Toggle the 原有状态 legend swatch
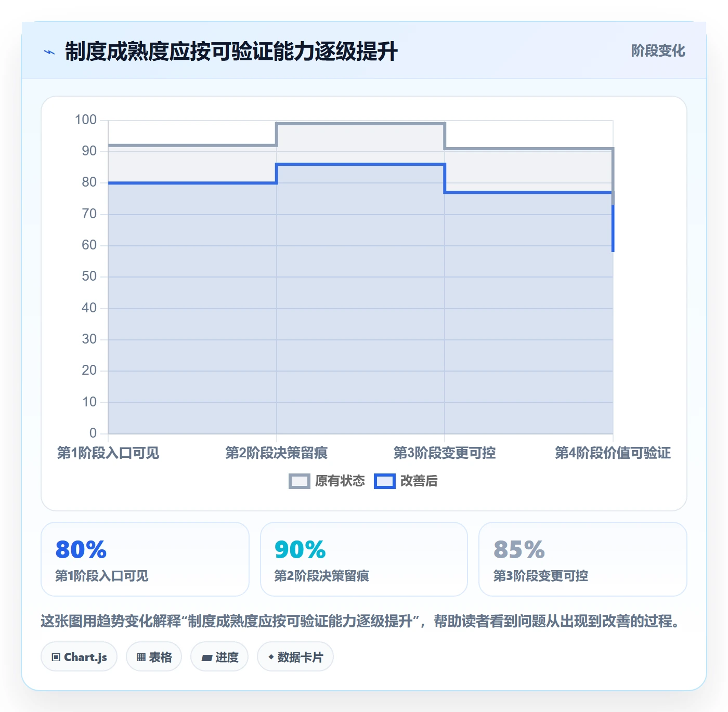 (x=299, y=481)
